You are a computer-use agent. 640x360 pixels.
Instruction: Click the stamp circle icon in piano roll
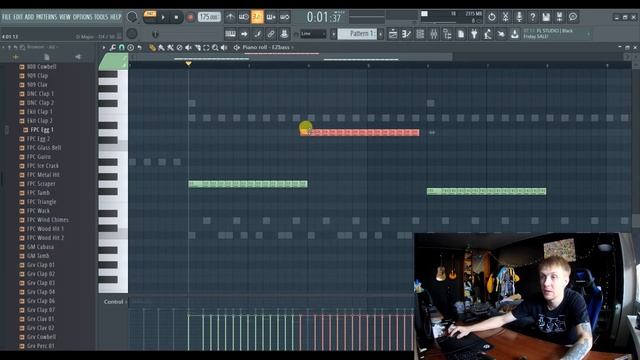(131, 48)
